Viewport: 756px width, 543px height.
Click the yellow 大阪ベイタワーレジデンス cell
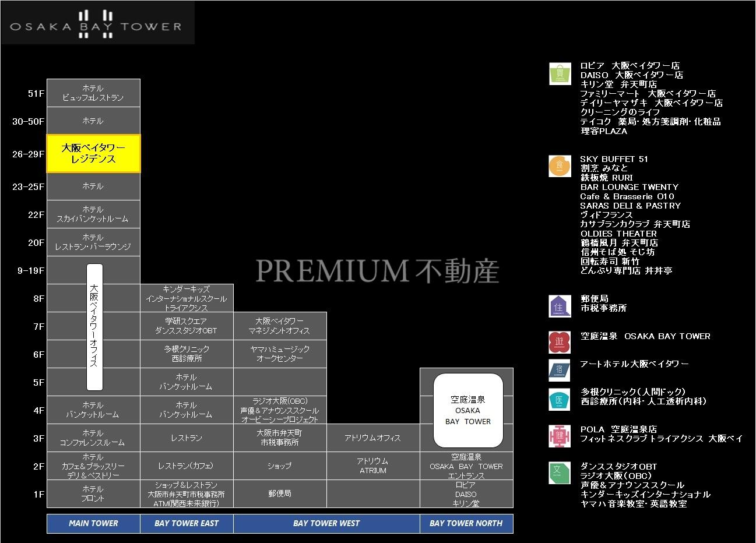coord(93,154)
